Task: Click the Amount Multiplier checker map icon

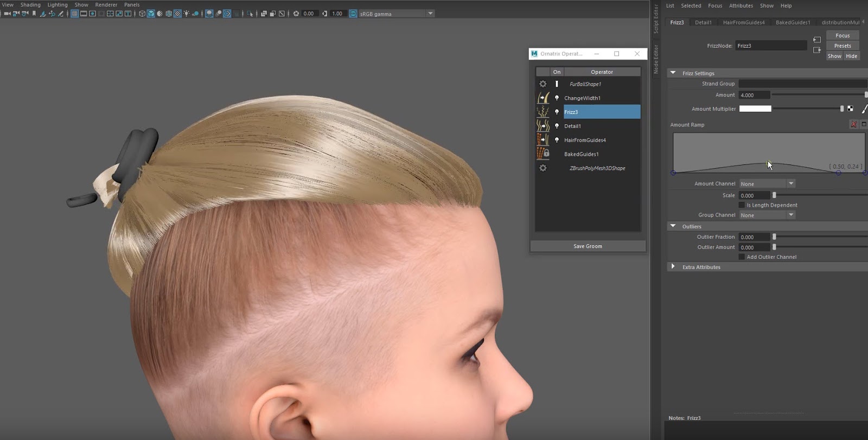Action: point(850,109)
